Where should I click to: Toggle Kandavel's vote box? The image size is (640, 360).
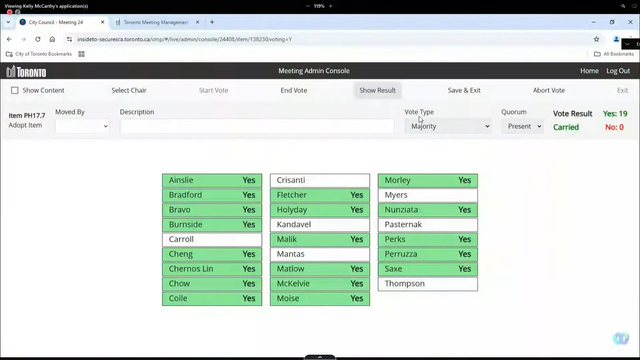pos(320,224)
